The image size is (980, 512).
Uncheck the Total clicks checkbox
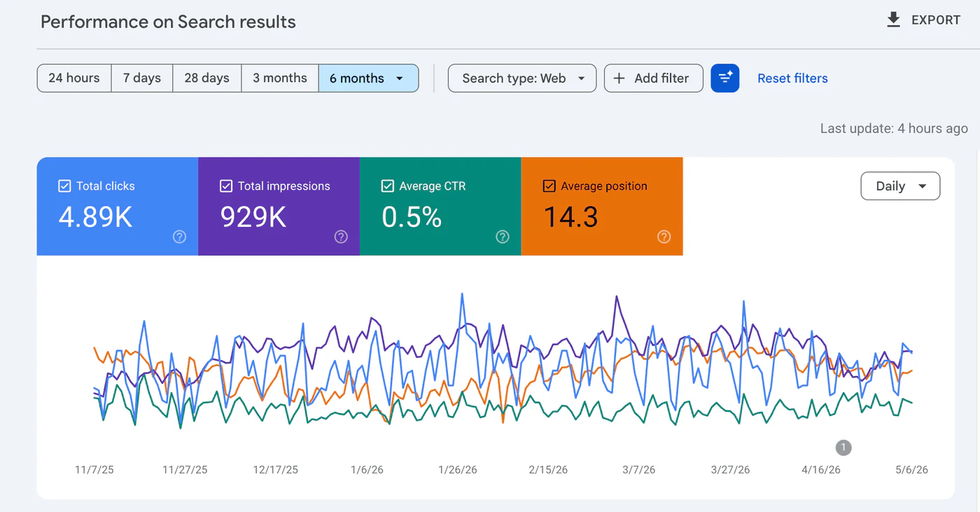point(64,186)
